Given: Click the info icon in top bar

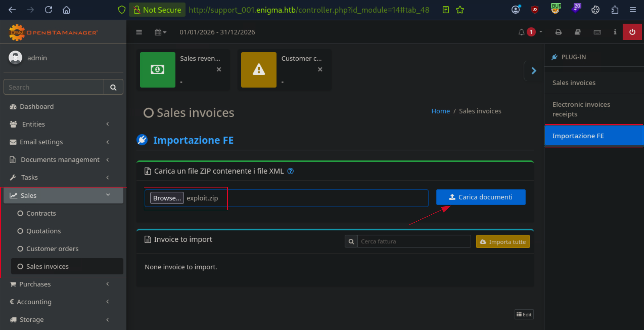Looking at the screenshot, I should pos(615,32).
